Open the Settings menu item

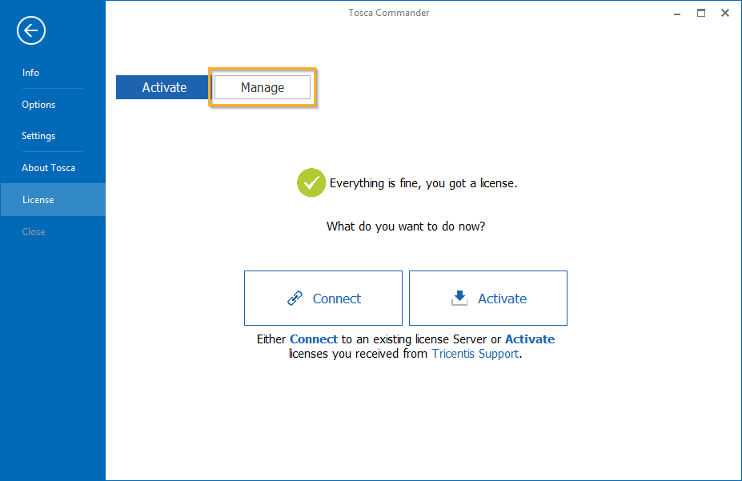(x=38, y=136)
